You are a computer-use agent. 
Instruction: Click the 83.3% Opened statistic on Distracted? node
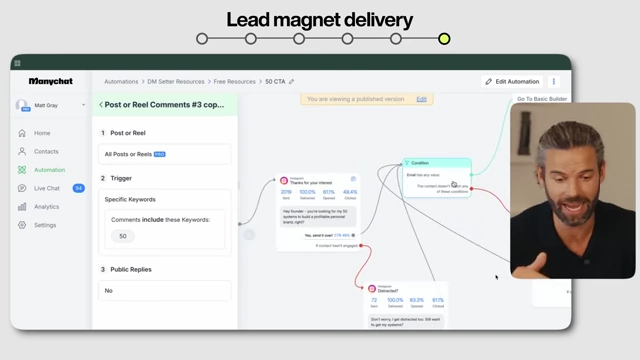(417, 302)
